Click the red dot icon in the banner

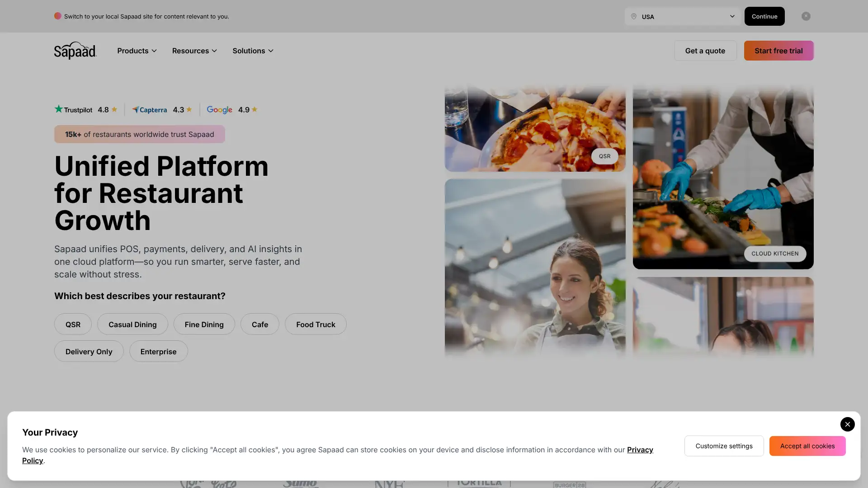pyautogui.click(x=58, y=16)
